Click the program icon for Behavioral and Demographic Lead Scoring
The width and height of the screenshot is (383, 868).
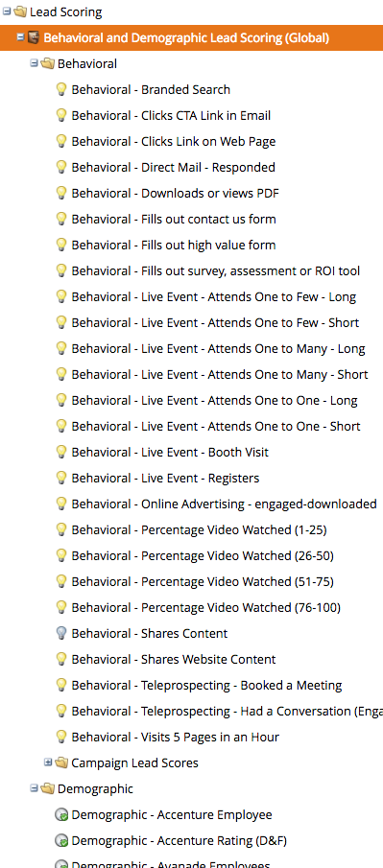[x=35, y=37]
